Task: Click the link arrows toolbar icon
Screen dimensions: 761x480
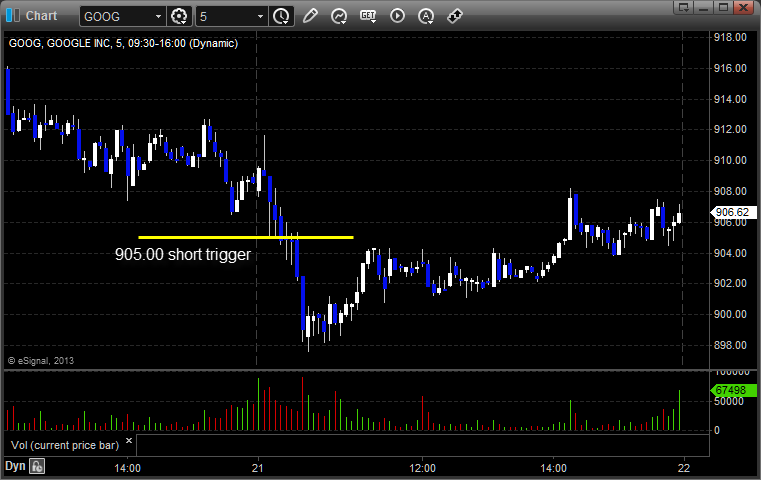Action: (x=455, y=16)
